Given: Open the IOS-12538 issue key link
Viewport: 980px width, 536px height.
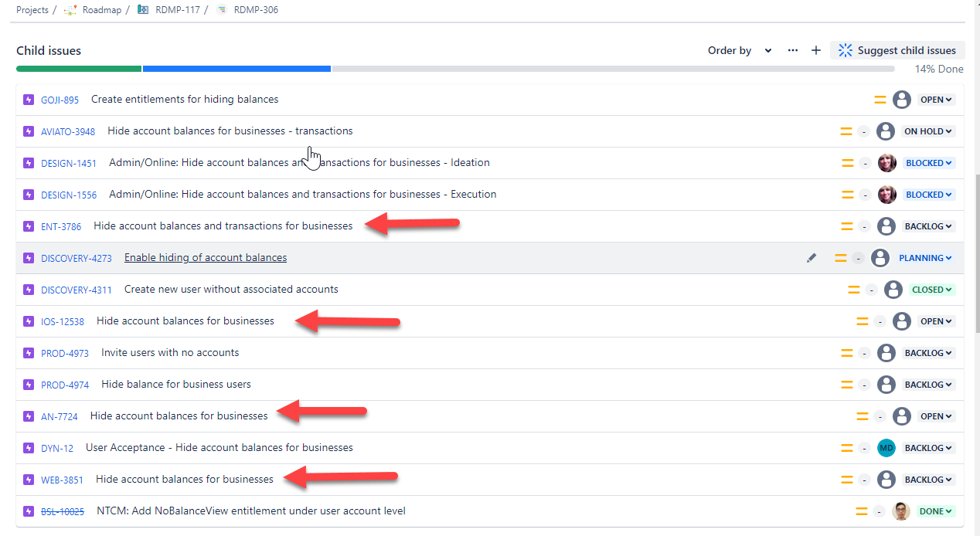Looking at the screenshot, I should [x=63, y=321].
